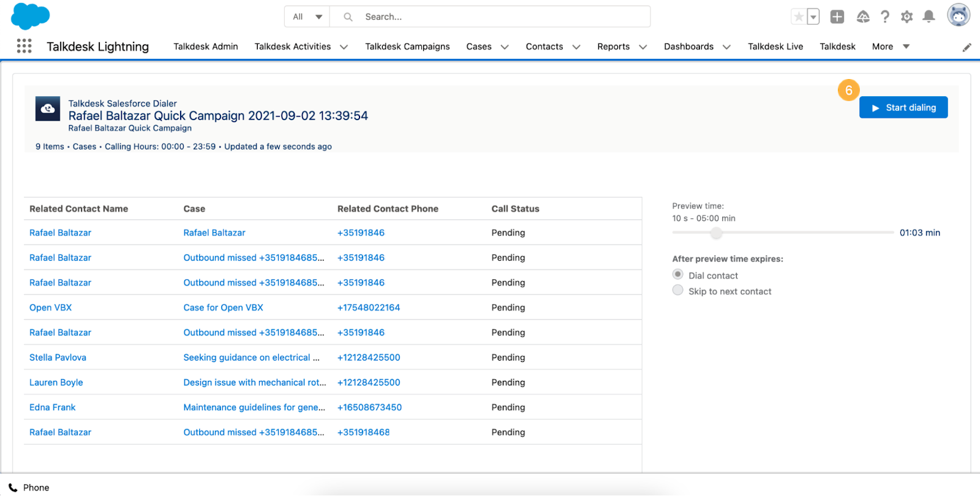This screenshot has width=980, height=496.
Task: Open the Setup gear icon
Action: (907, 17)
